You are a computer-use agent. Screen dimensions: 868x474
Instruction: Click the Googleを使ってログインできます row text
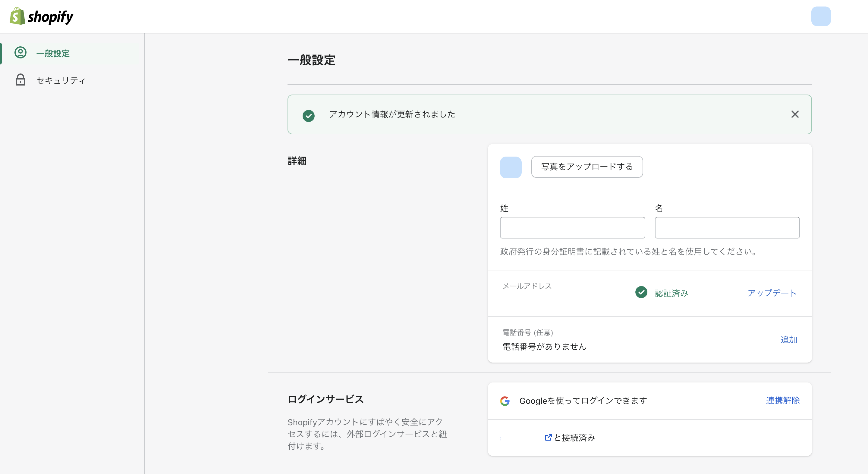[x=583, y=401]
